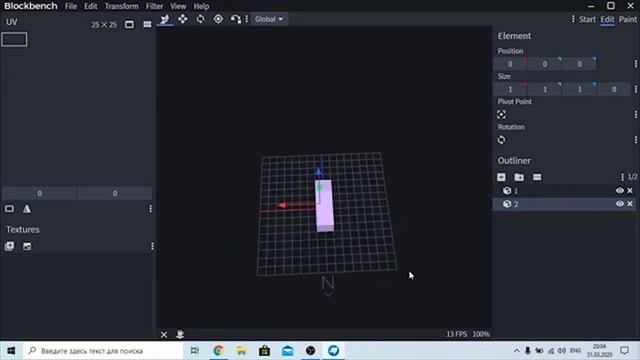Open the UV toolbar more-options dots

tap(151, 209)
